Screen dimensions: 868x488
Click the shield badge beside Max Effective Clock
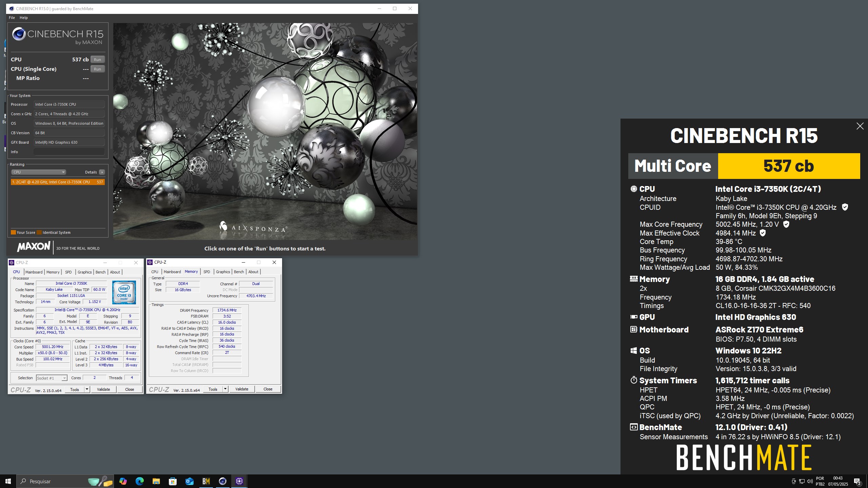[763, 233]
